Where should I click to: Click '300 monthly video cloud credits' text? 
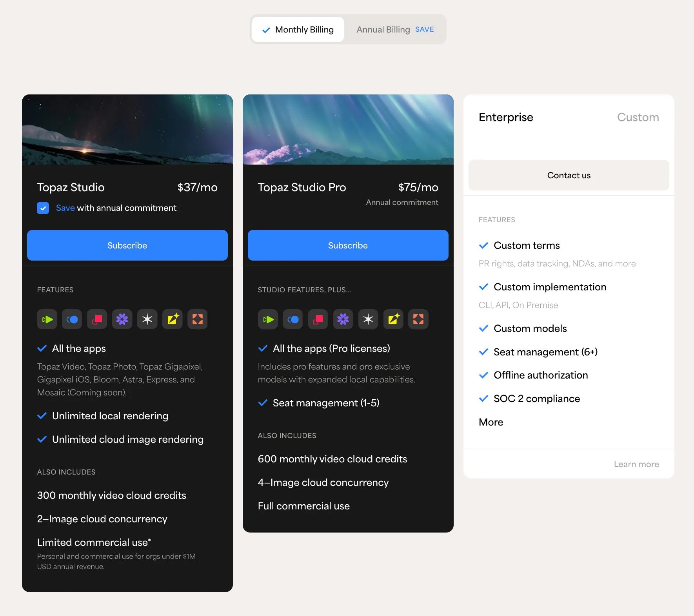112,495
